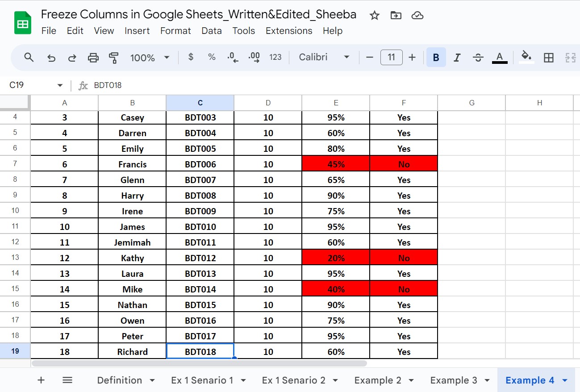Open the Extensions menu

tap(288, 31)
